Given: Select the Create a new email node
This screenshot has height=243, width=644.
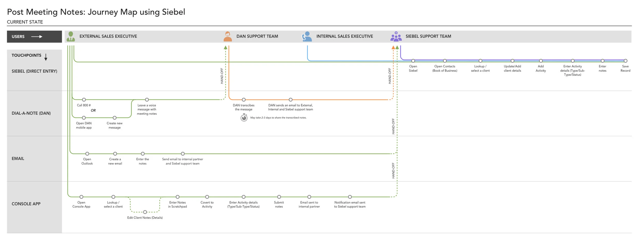Looking at the screenshot, I should [115, 154].
